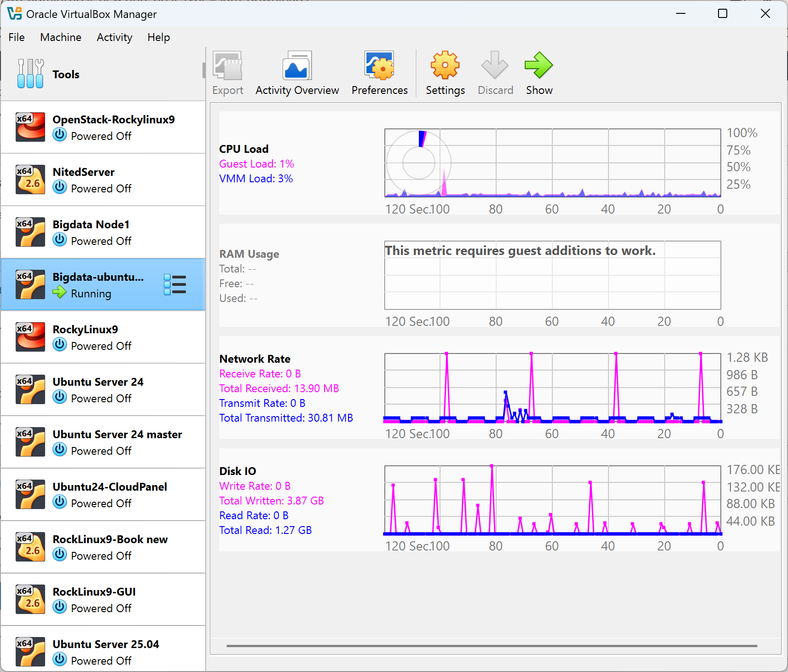Click the Ubuntu Server 25.04 OS icon
Image resolution: width=788 pixels, height=672 pixels.
(x=30, y=652)
